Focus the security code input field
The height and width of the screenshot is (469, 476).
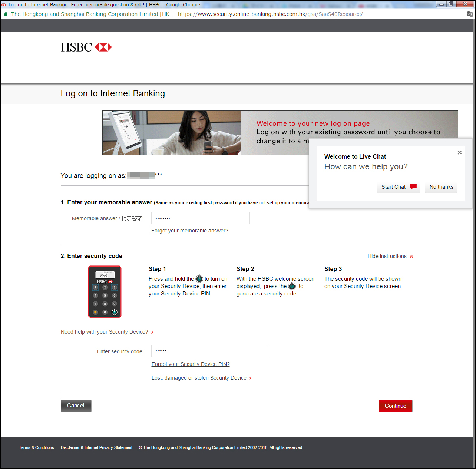coord(209,351)
